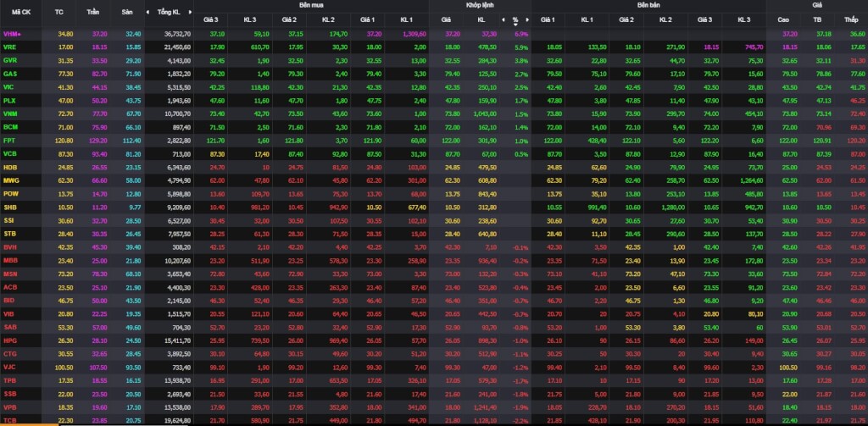This screenshot has height=426, width=868.
Task: Select the VIB ticker
Action: (x=8, y=313)
